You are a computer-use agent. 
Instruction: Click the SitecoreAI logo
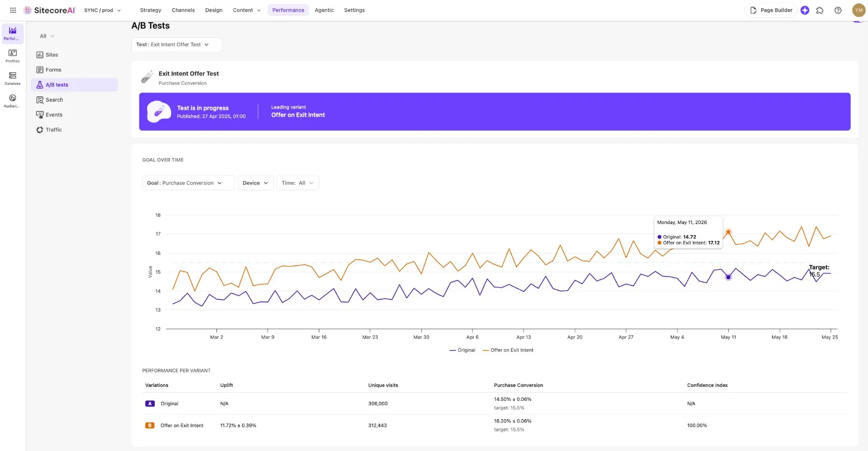pos(50,10)
